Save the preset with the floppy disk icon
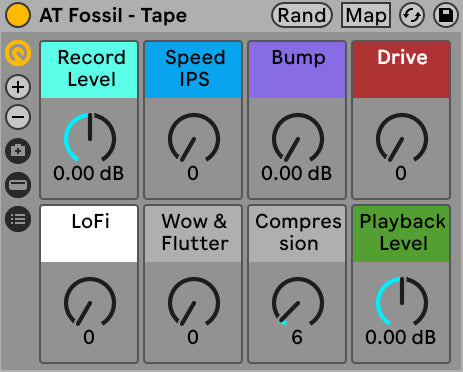The height and width of the screenshot is (372, 463). [446, 15]
